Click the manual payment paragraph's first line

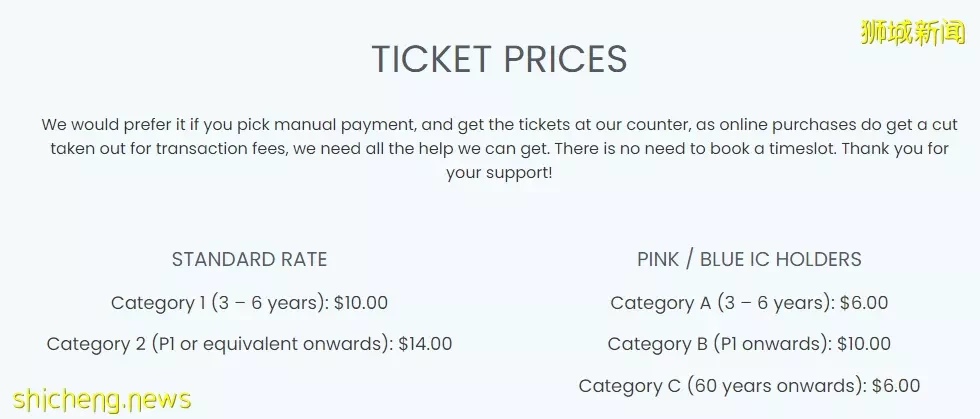tap(499, 125)
